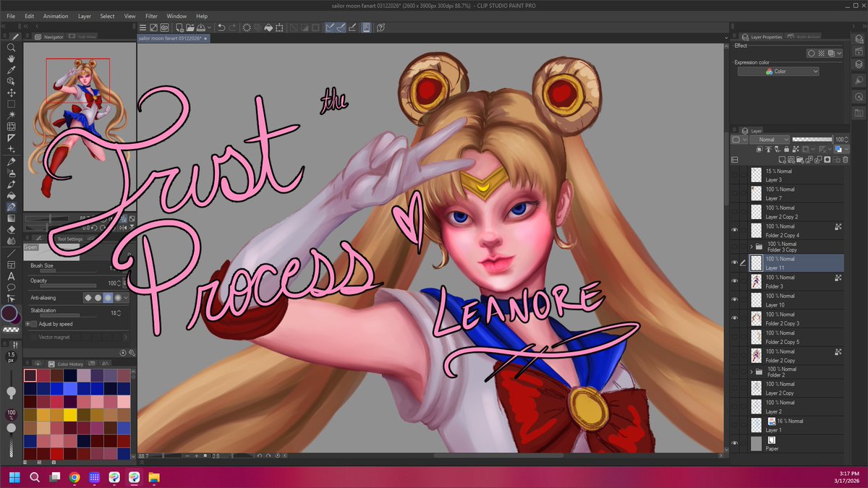This screenshot has height=488, width=868.
Task: Switch to the Layer Properties tab
Action: tap(762, 37)
